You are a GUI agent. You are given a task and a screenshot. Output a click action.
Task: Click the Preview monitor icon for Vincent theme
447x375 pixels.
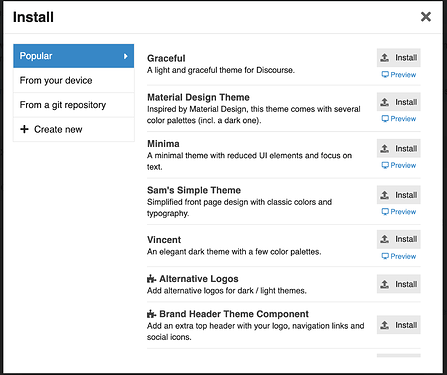point(385,256)
